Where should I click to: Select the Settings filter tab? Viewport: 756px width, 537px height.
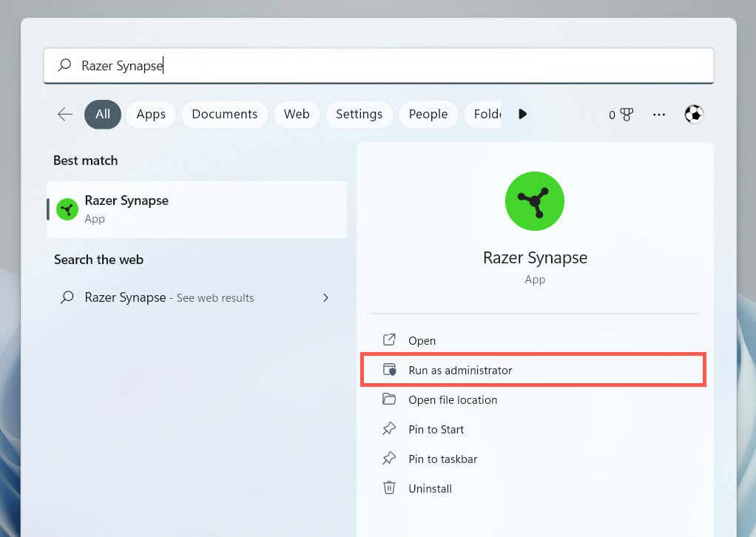tap(360, 114)
